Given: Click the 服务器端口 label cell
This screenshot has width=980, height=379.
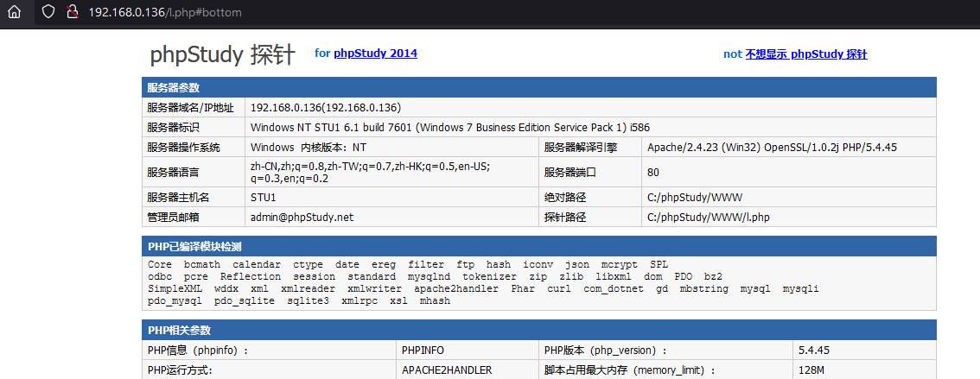Looking at the screenshot, I should pyautogui.click(x=590, y=172).
